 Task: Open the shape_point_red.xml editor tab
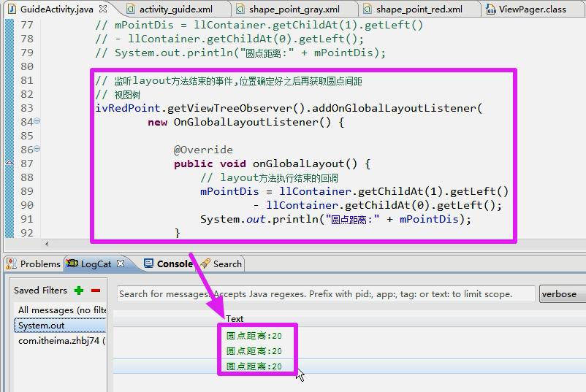(419, 9)
